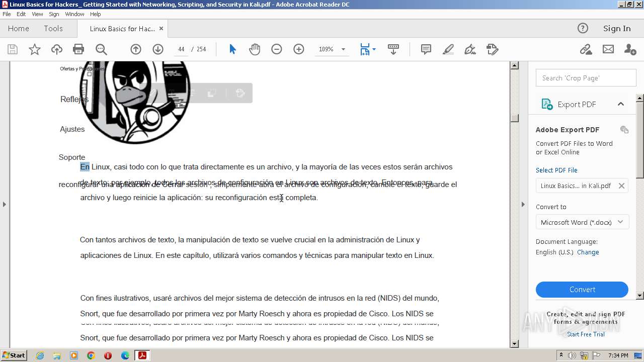Screen dimensions: 644x362
Task: Click Change document language link
Action: point(588,252)
